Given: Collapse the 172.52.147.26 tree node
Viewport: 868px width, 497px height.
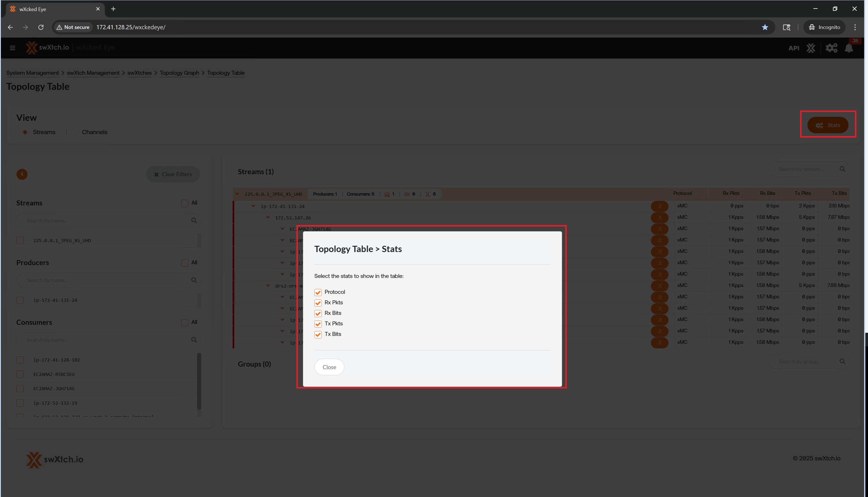Looking at the screenshot, I should tap(268, 217).
